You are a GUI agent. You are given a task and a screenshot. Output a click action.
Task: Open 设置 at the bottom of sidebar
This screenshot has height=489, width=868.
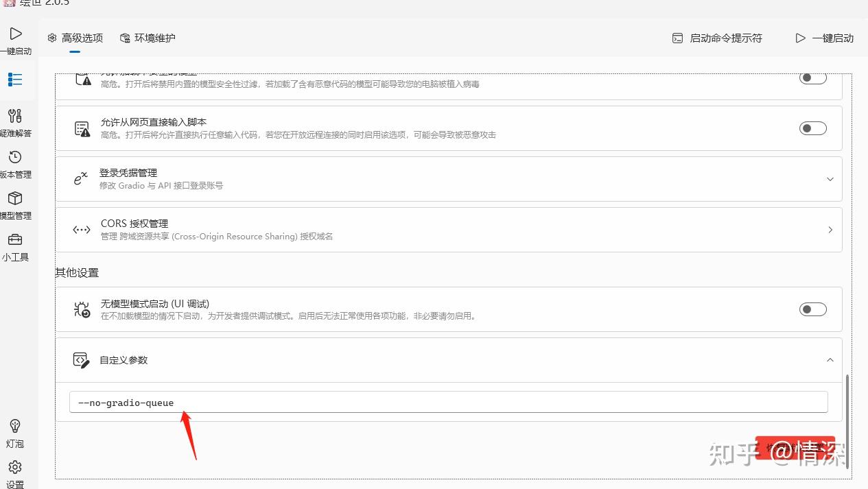[15, 473]
